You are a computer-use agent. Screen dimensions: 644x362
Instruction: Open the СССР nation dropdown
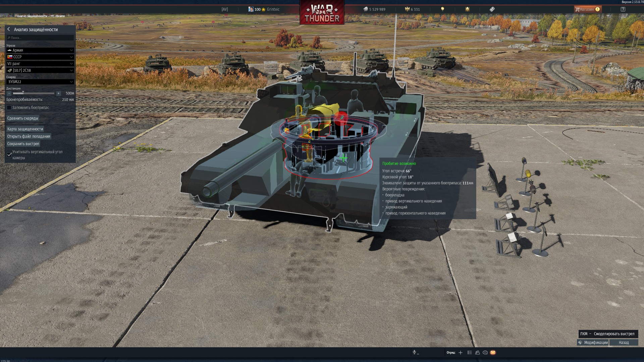[40, 57]
